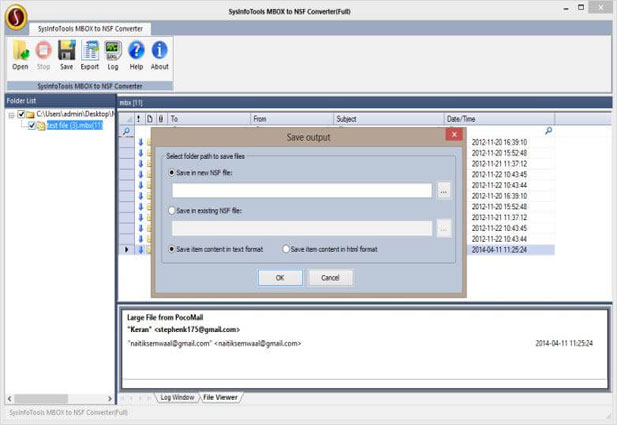Sort by the Subject column header
Image resolution: width=617 pixels, height=425 pixels.
[x=389, y=119]
